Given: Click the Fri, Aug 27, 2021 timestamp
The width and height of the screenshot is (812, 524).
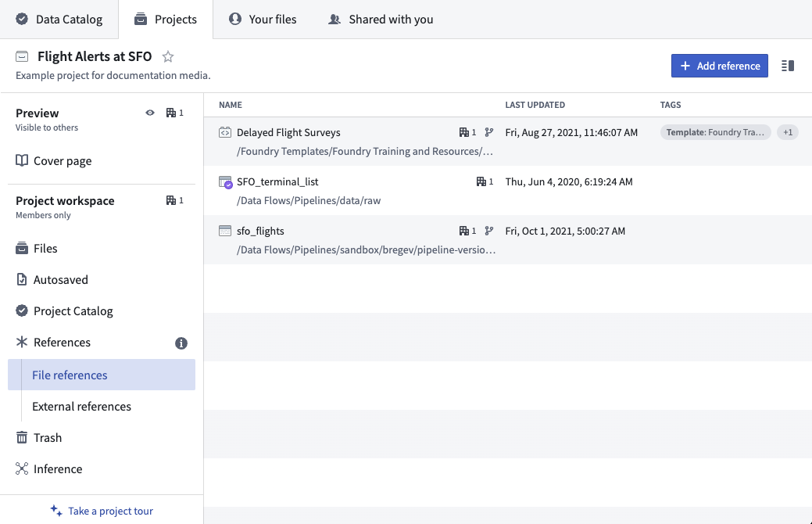Looking at the screenshot, I should tap(571, 132).
